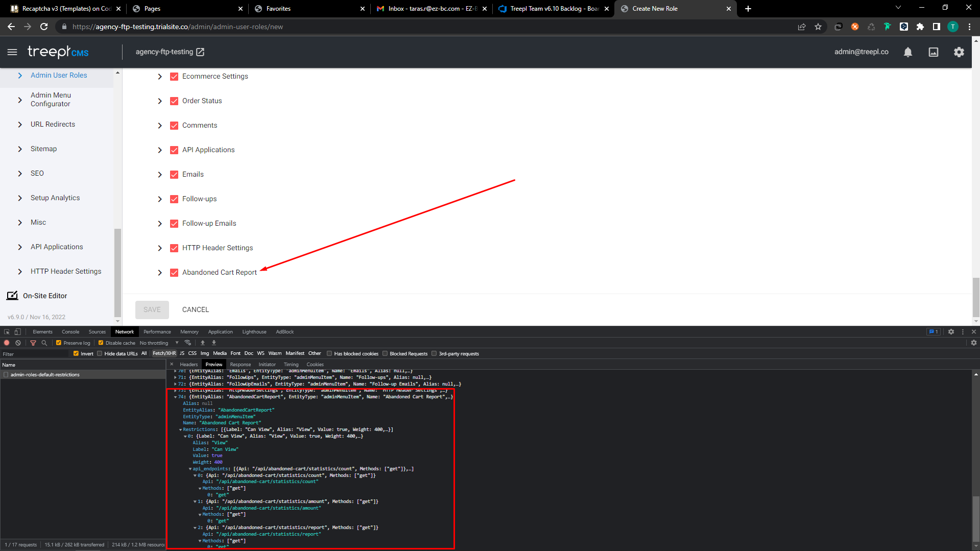Clear the network log
Viewport: 980px width, 551px height.
tap(18, 343)
